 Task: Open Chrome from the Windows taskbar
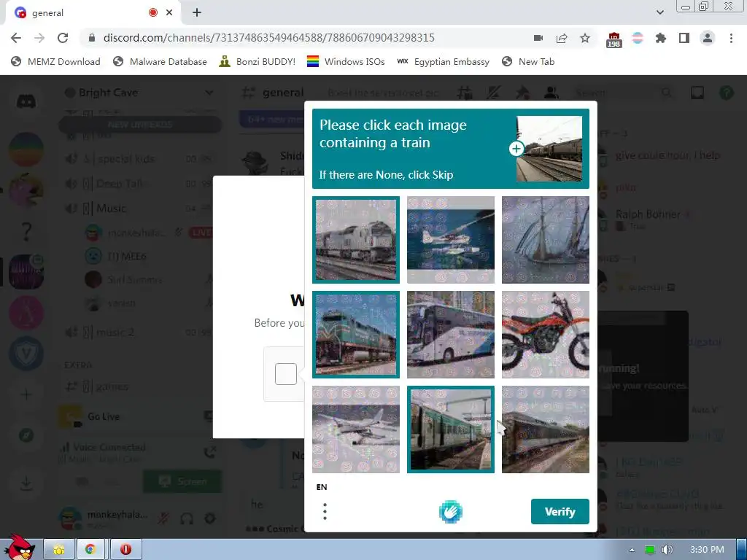[90, 550]
